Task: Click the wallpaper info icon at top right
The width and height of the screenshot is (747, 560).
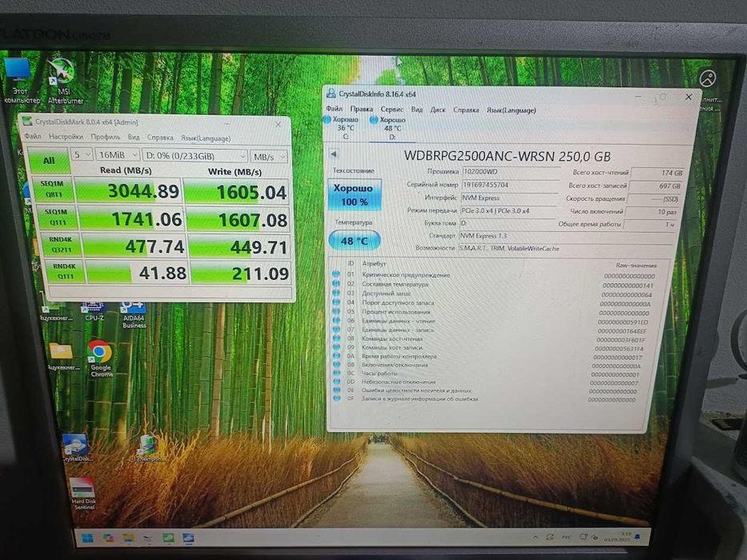Action: coord(708,78)
